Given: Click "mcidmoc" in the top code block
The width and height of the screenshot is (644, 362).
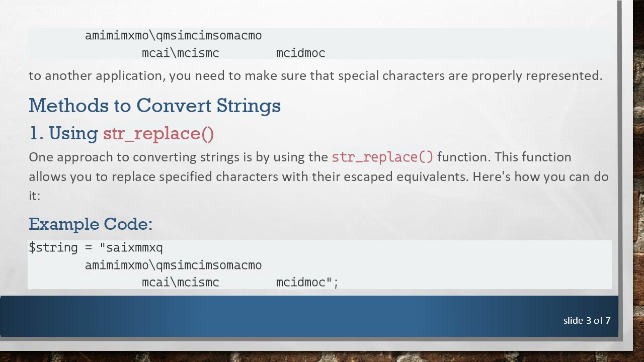Looking at the screenshot, I should click(x=300, y=53).
